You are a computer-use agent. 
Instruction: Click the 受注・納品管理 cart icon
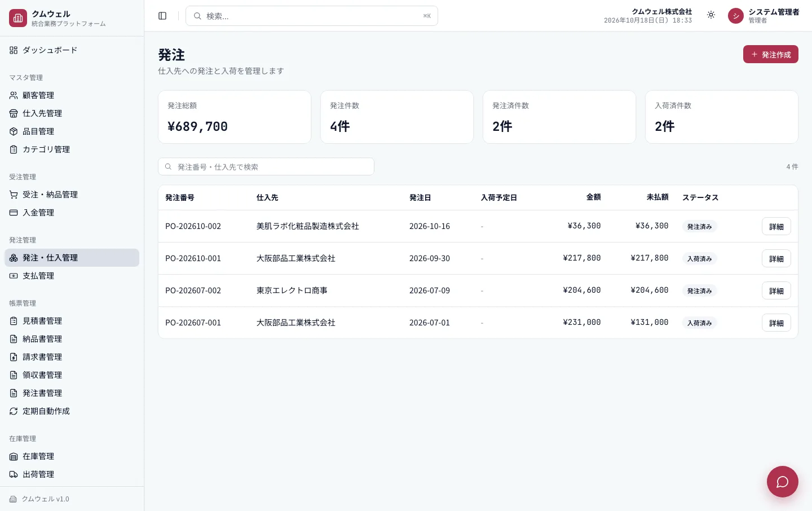(x=14, y=195)
